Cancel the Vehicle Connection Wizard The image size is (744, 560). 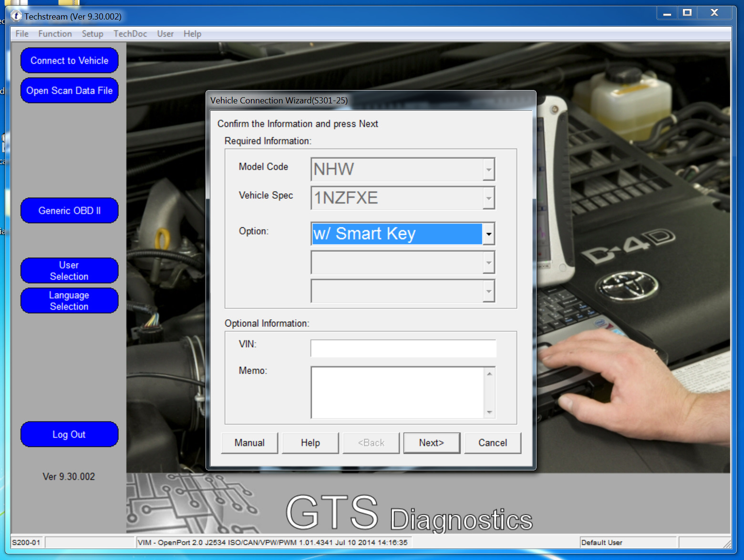pyautogui.click(x=493, y=443)
